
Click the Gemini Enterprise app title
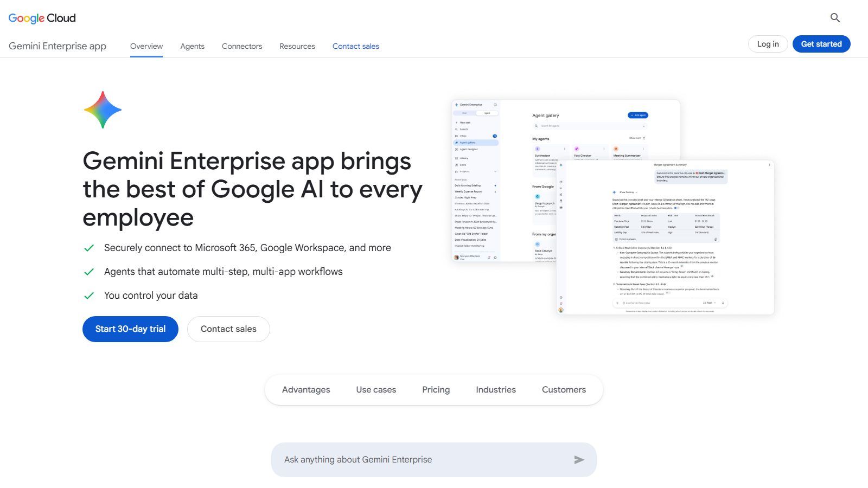[58, 46]
